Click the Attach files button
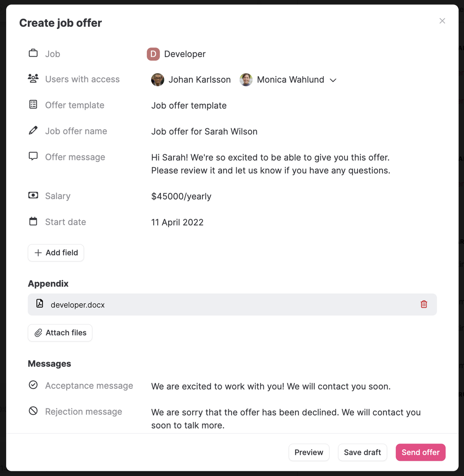 (x=60, y=333)
